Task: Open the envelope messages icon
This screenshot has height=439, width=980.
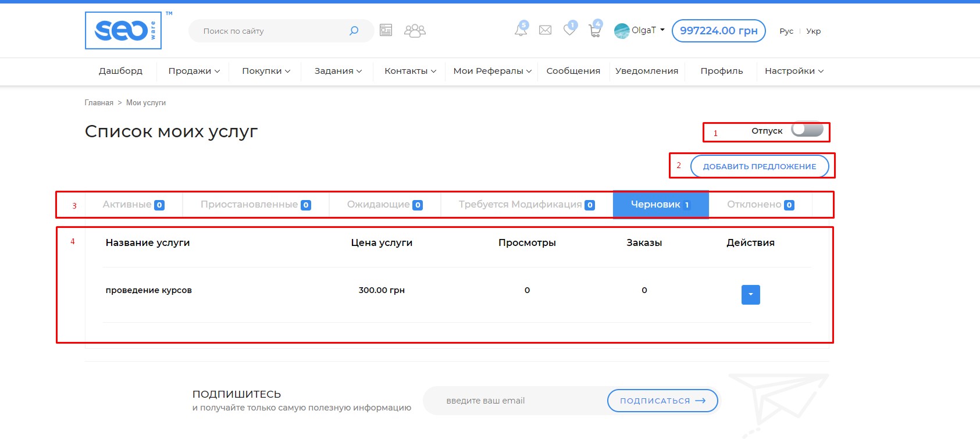Action: (545, 30)
